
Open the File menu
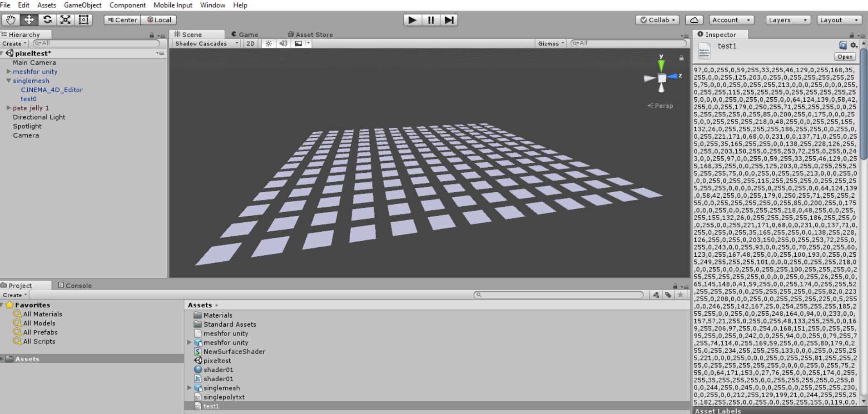(x=5, y=5)
